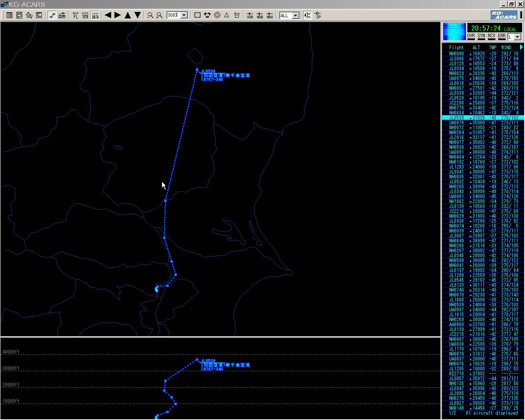Screen dimensions: 525x420
Task: Toggle the airport marker icon
Action: pyautogui.click(x=237, y=15)
